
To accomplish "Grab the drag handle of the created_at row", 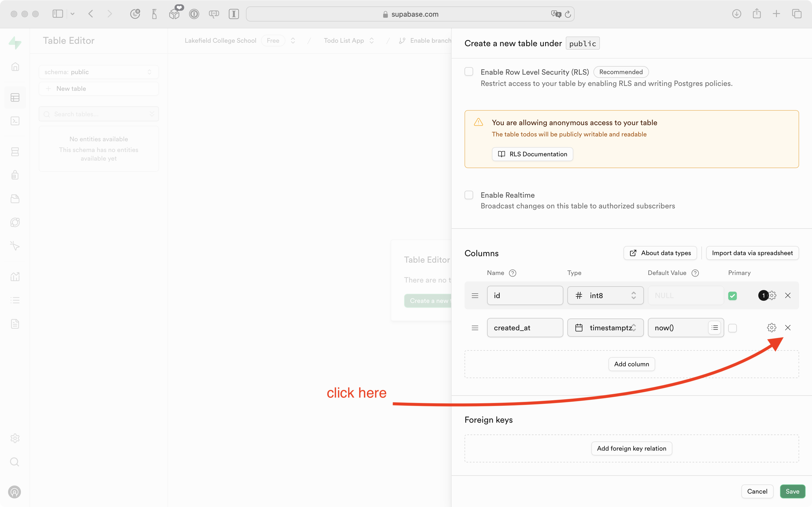I will 475,328.
